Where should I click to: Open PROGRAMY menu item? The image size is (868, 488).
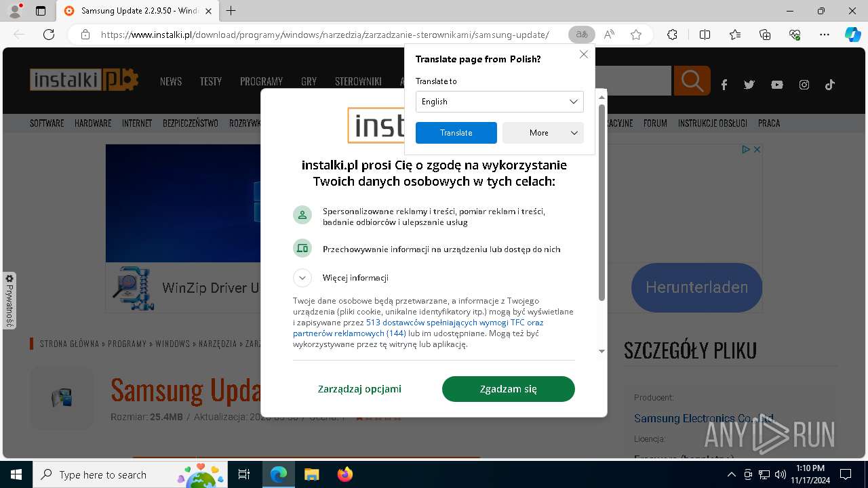pos(261,81)
